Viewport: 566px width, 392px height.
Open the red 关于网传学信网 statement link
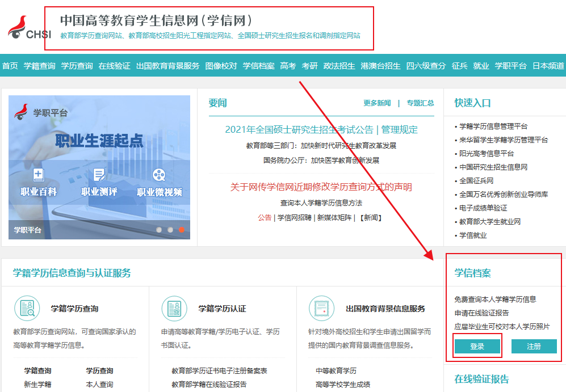click(321, 187)
